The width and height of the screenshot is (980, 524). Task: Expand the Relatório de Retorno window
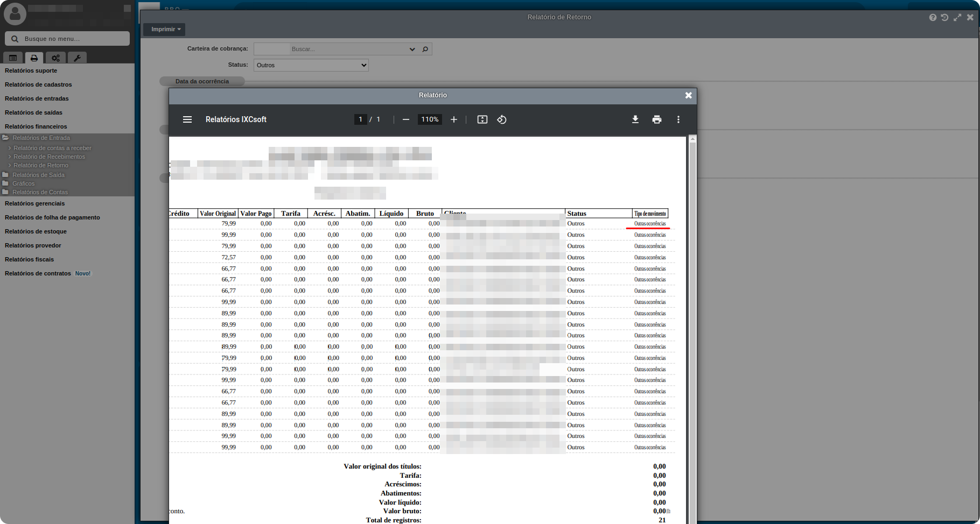(x=957, y=17)
